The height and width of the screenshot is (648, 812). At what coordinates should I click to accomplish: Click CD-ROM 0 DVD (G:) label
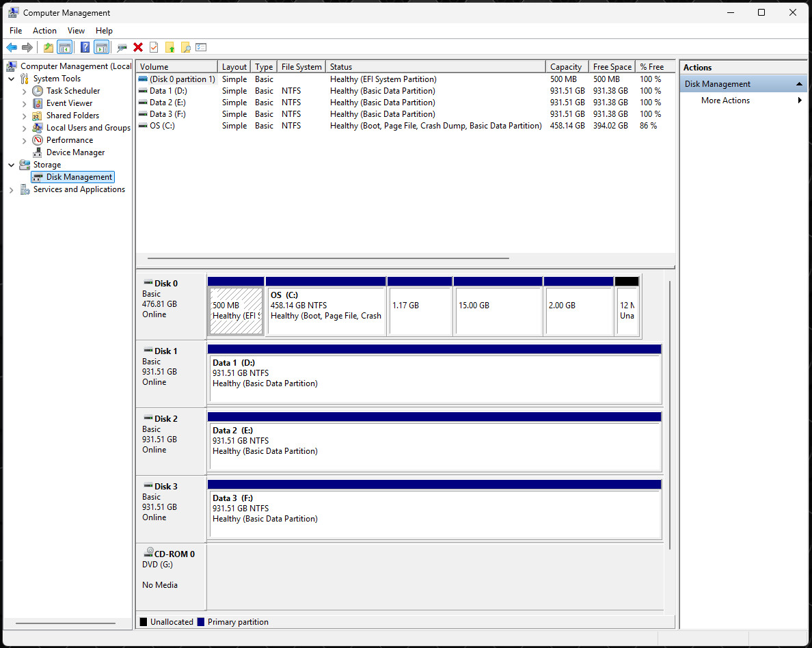171,577
